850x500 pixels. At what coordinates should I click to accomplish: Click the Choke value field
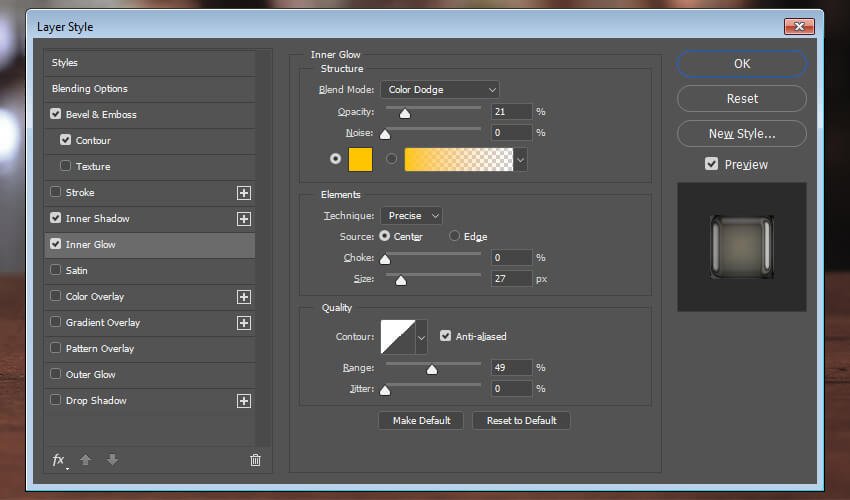click(511, 258)
